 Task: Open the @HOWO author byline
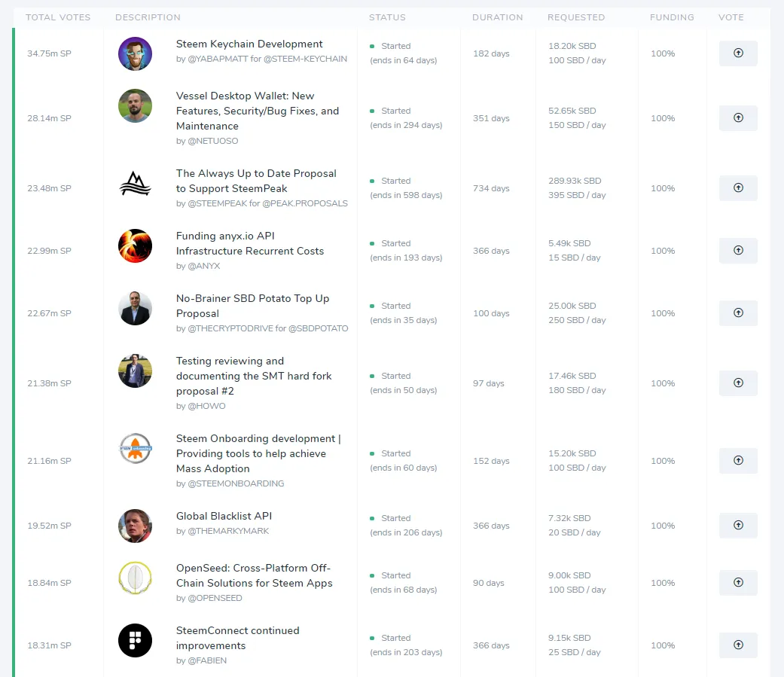point(200,405)
